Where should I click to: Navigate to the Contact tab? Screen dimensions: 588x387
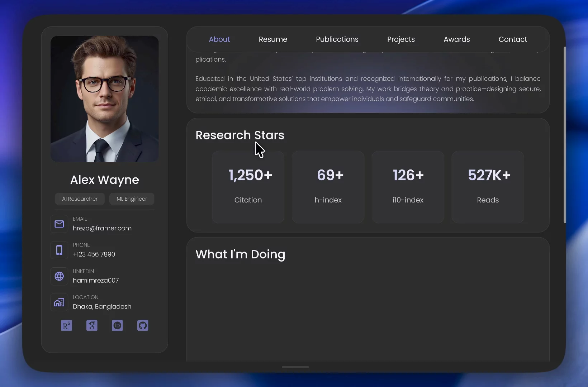513,39
